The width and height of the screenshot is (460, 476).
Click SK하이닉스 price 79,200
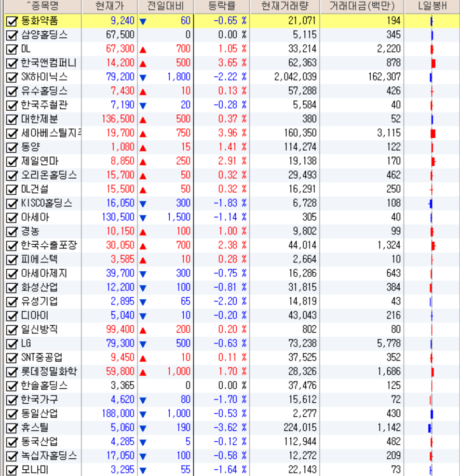tap(120, 77)
